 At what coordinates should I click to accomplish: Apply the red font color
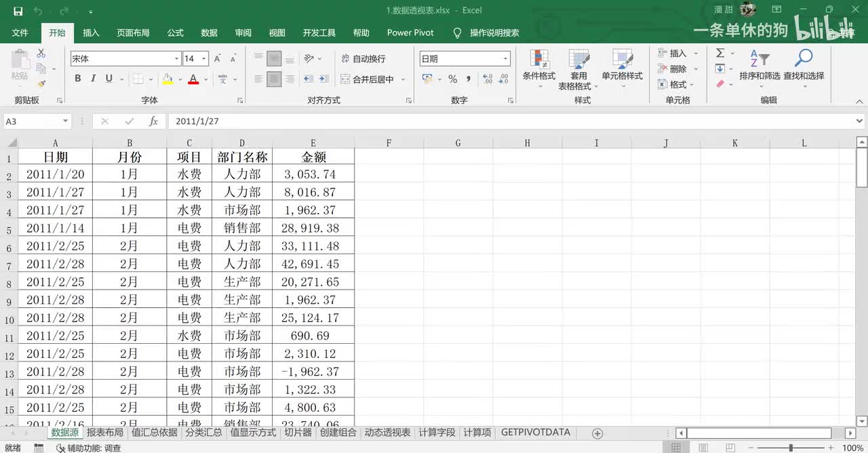pyautogui.click(x=193, y=79)
